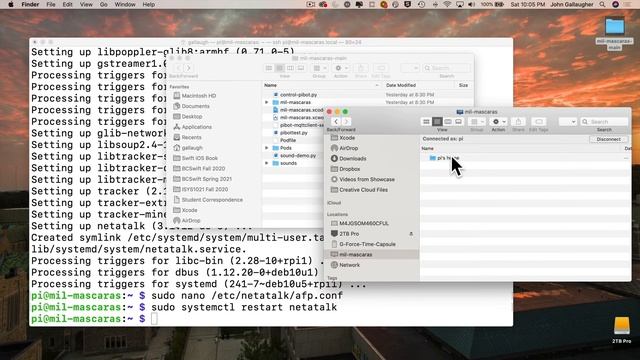Click the Disconnect button
Screen dimensions: 640x360
608,139
